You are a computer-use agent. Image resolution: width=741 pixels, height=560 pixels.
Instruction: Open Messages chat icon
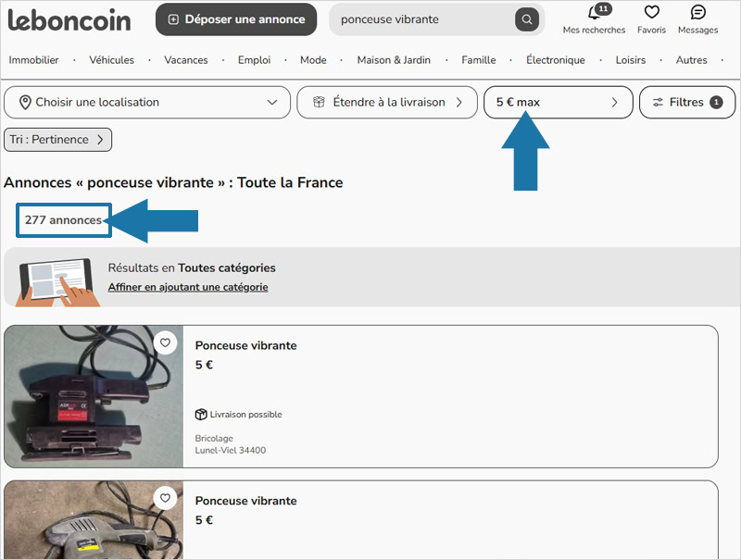tap(698, 12)
